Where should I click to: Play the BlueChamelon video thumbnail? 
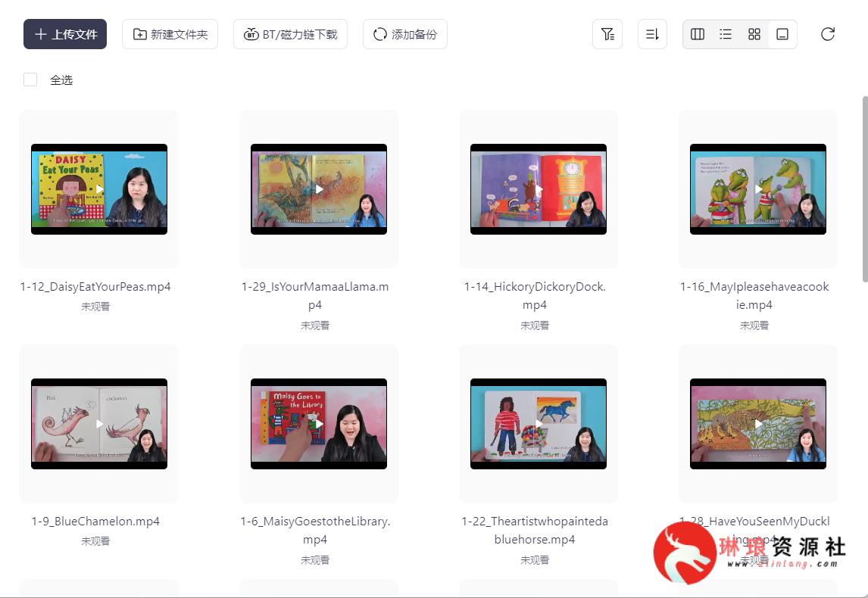pos(99,424)
